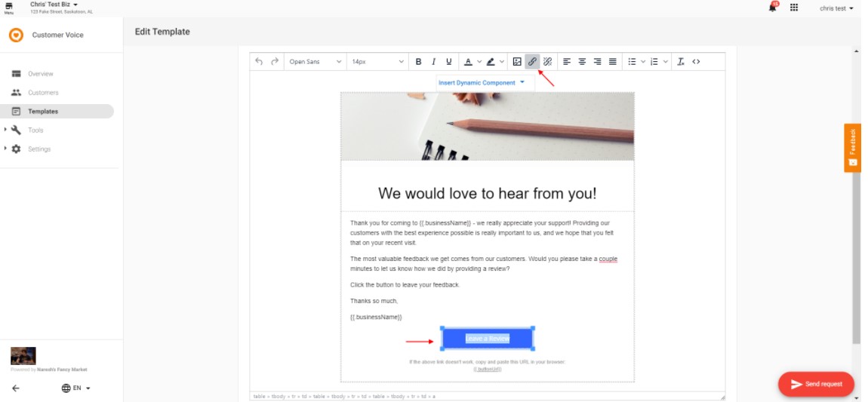Click the We would love to hear heading
The image size is (868, 402).
pyautogui.click(x=487, y=194)
